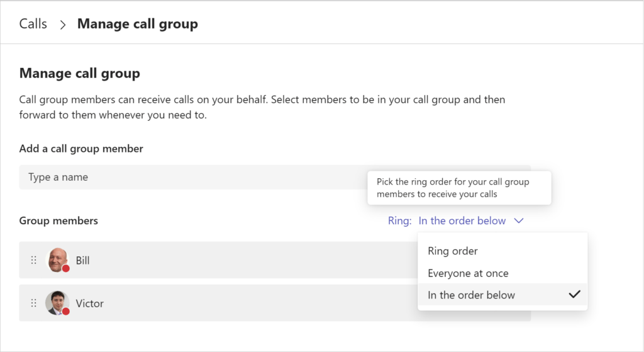Go back to Calls breadcrumb link
The image size is (644, 352).
33,24
